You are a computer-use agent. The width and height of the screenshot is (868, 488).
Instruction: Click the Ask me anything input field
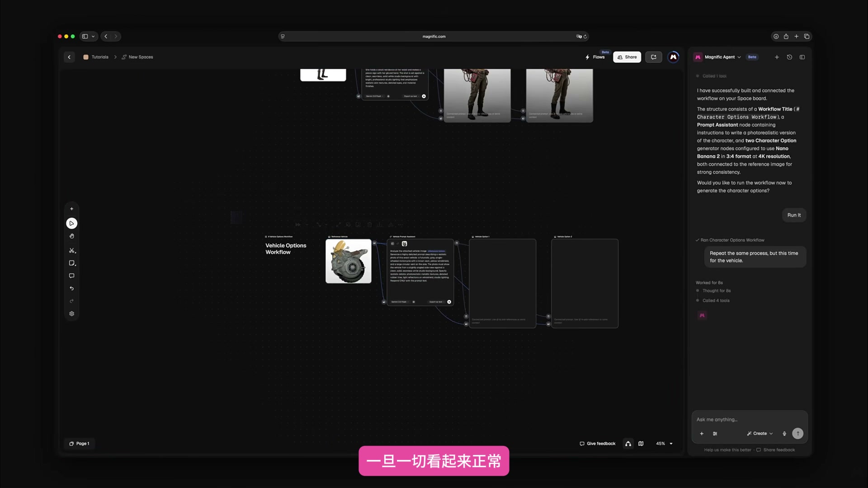(x=750, y=420)
